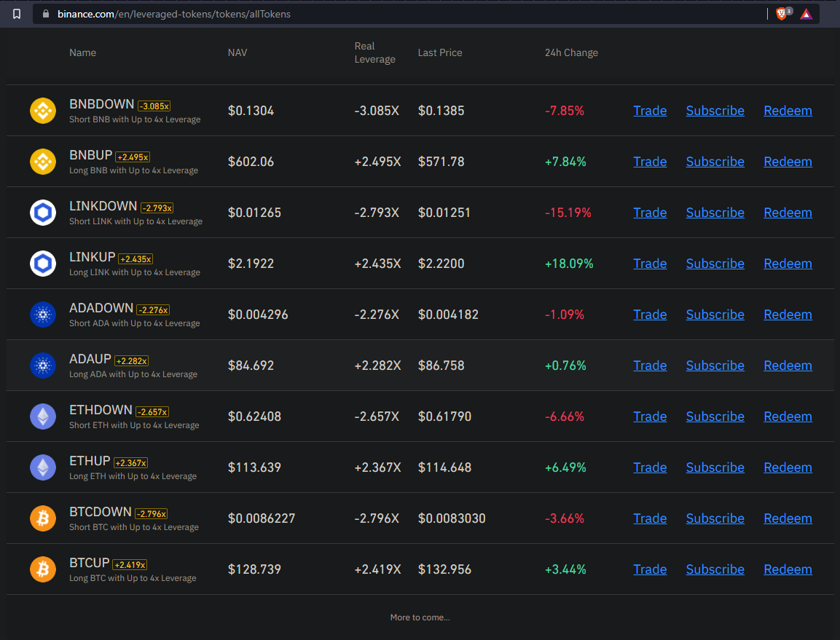The width and height of the screenshot is (840, 640).
Task: Open Brave Shields lion icon
Action: pyautogui.click(x=782, y=14)
